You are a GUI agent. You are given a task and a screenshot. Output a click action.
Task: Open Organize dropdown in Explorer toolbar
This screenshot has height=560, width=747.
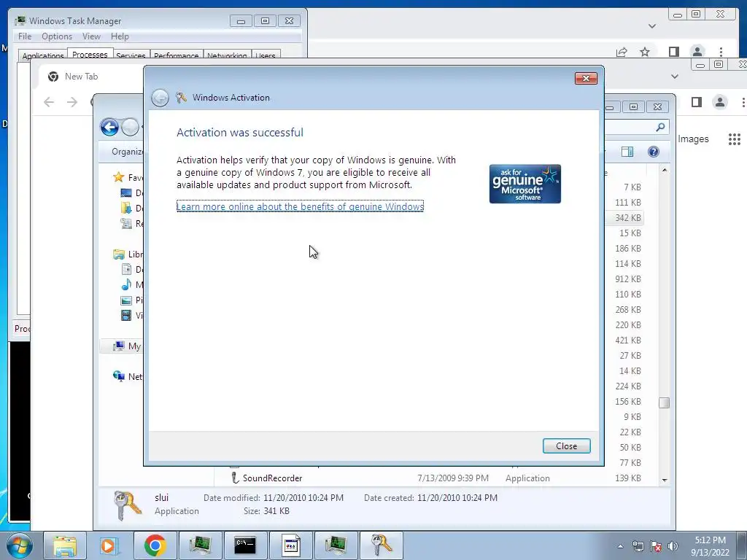coord(127,152)
